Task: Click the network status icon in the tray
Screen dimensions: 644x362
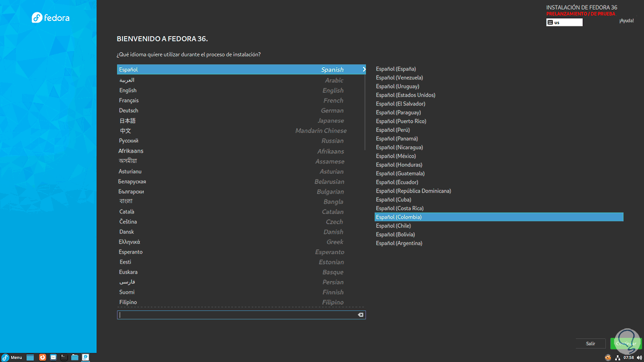Action: (618, 357)
